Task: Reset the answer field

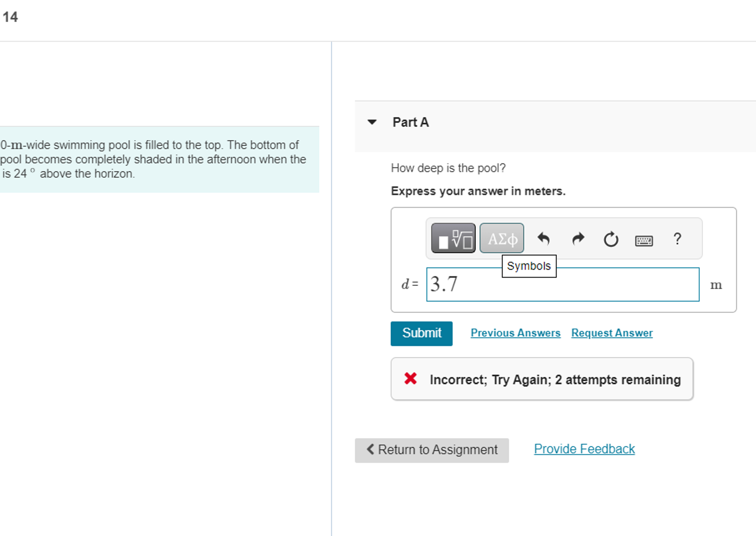Action: [x=610, y=239]
